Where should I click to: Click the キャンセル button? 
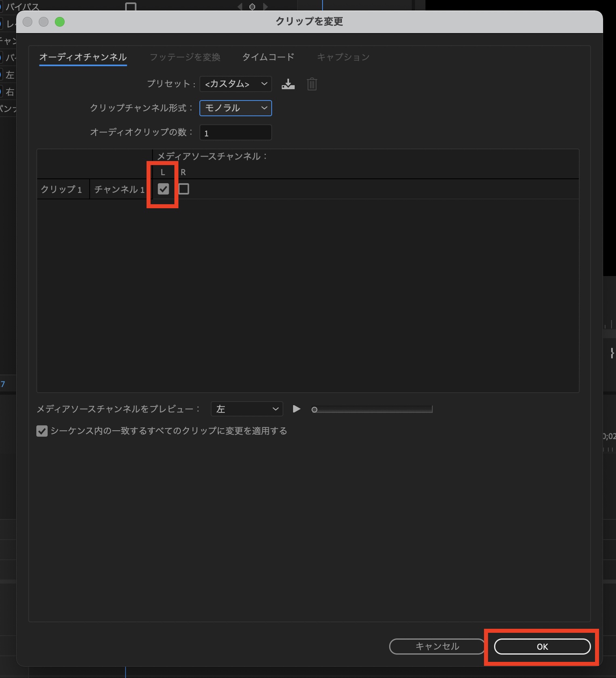point(437,647)
